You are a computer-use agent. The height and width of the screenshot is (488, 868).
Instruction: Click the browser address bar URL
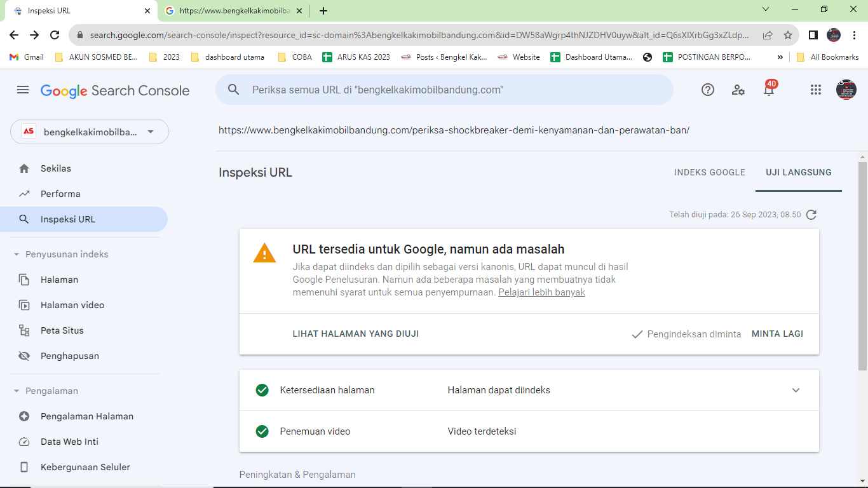click(x=419, y=35)
